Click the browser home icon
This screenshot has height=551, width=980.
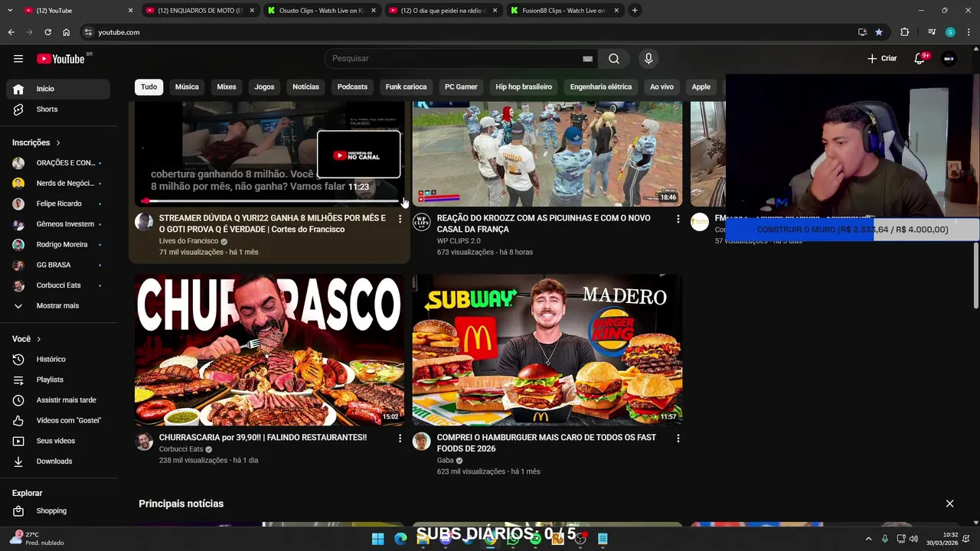click(66, 32)
